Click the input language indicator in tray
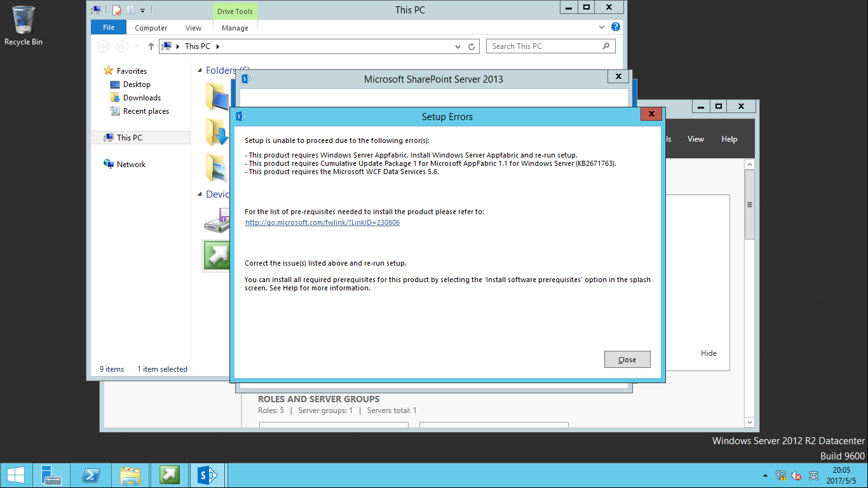868x488 pixels. coord(813,475)
